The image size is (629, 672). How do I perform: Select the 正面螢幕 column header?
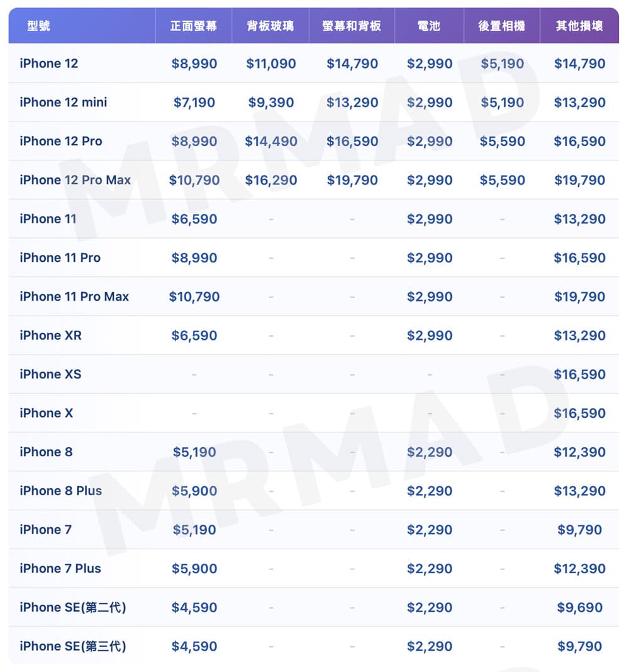click(x=194, y=26)
